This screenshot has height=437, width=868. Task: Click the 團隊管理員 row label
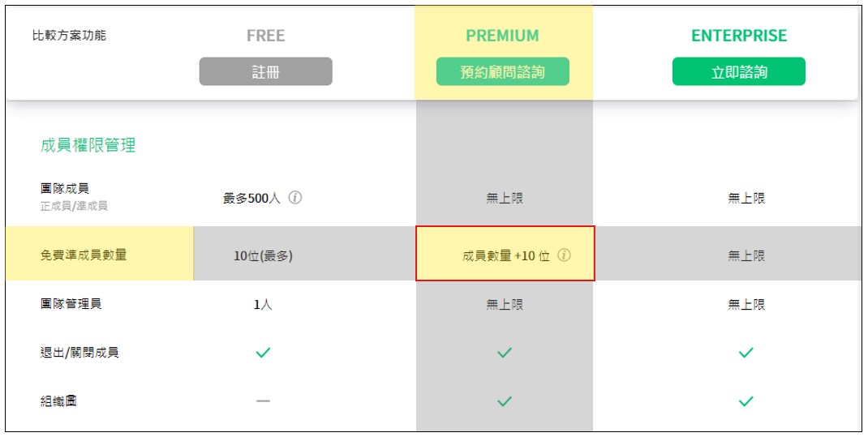point(71,304)
